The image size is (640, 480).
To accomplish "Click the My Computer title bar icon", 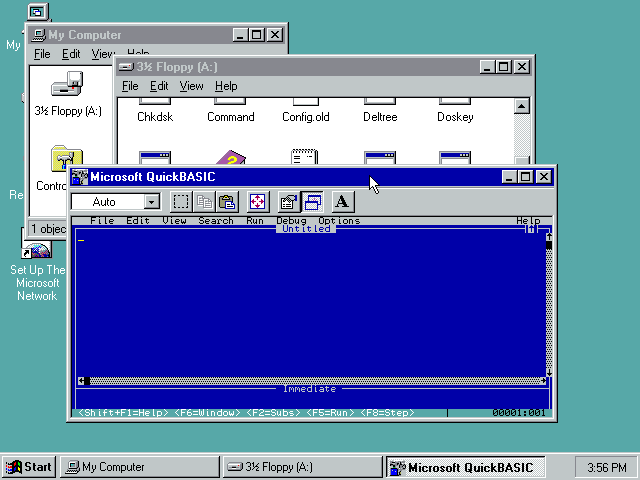I will (39, 35).
